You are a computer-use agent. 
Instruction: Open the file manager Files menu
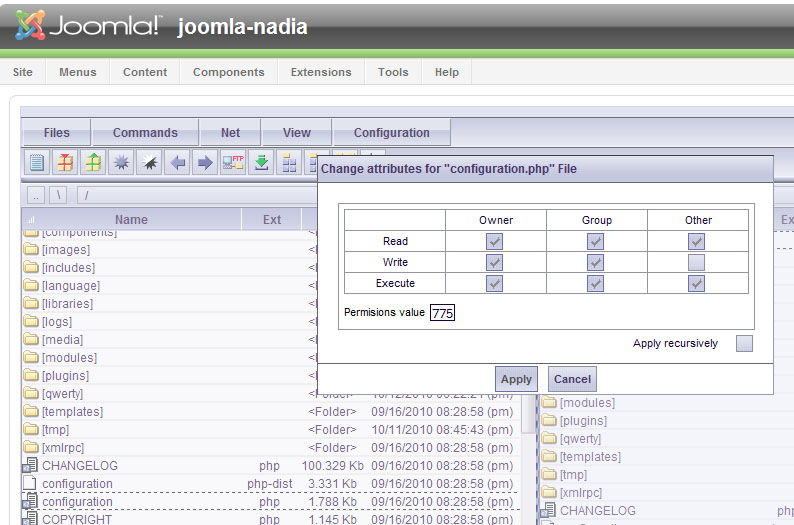pos(57,133)
